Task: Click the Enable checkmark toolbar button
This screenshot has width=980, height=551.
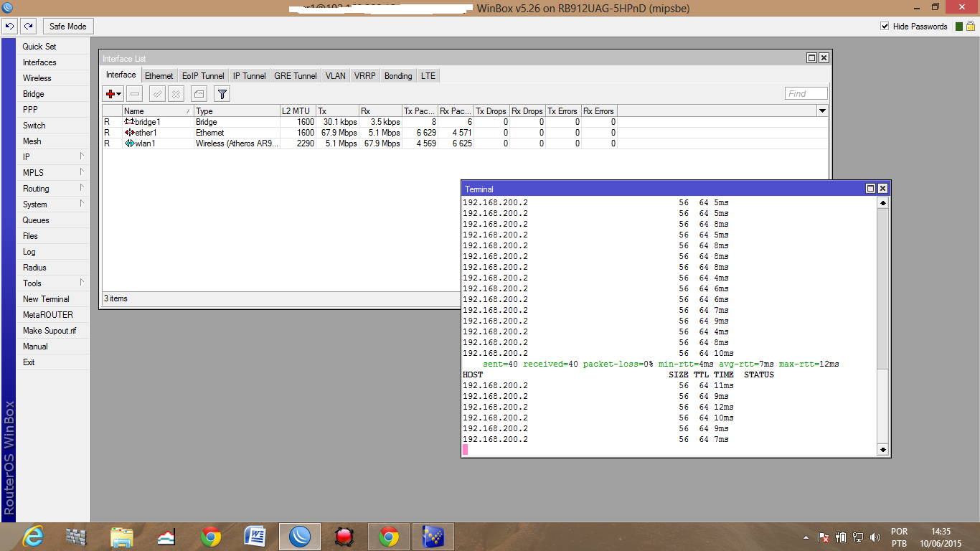Action: 157,94
